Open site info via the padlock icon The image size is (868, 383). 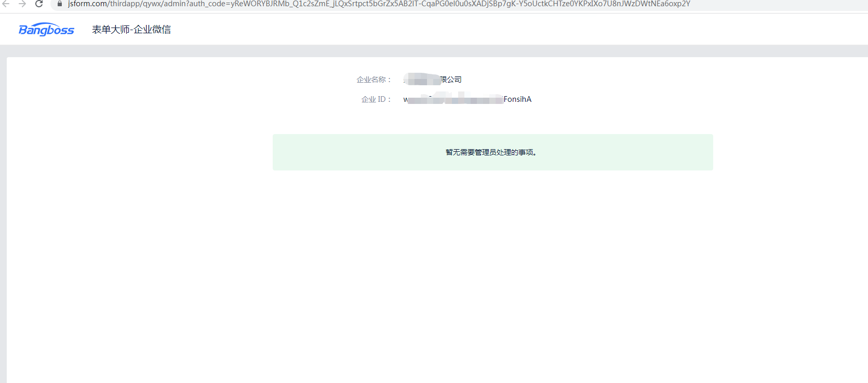coord(60,4)
